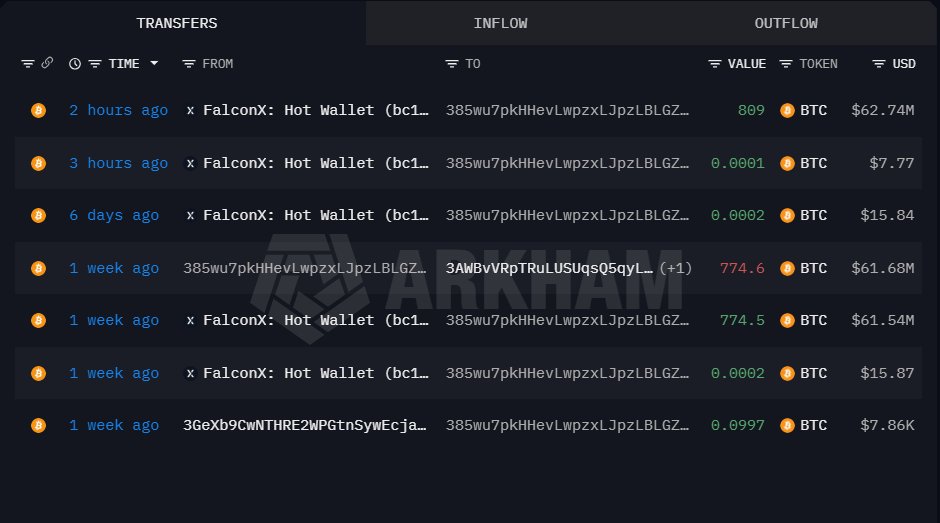Open recipient 385wu7pkH address in 0.0997 row
The height and width of the screenshot is (523, 940).
coord(567,425)
